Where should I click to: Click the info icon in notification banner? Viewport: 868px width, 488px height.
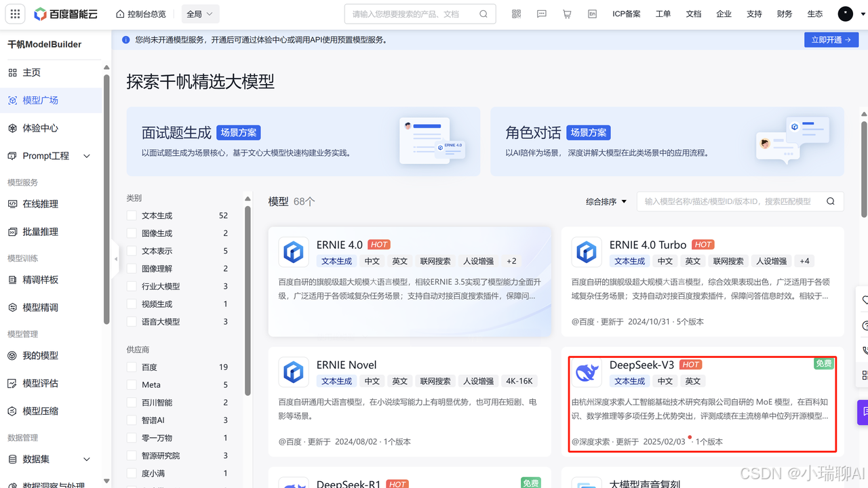pyautogui.click(x=125, y=40)
